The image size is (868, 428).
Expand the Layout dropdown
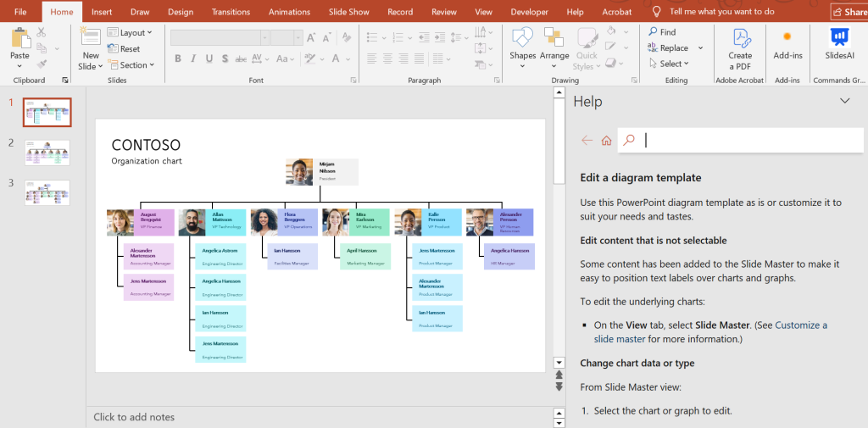pos(131,32)
